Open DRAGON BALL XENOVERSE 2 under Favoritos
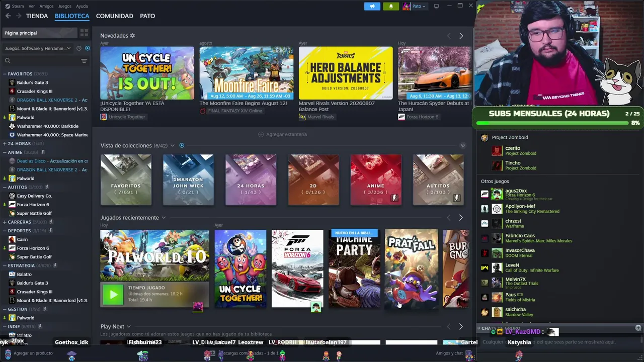The image size is (644, 362). 48,100
